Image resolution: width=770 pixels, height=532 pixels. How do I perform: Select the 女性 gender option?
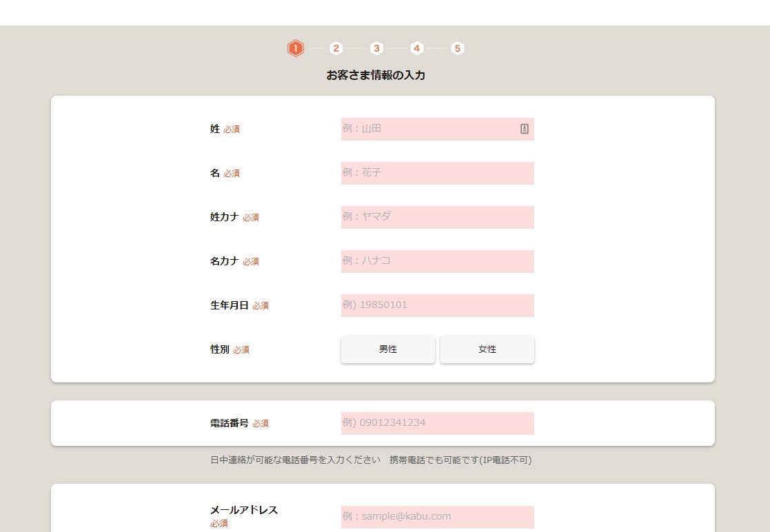pyautogui.click(x=487, y=349)
